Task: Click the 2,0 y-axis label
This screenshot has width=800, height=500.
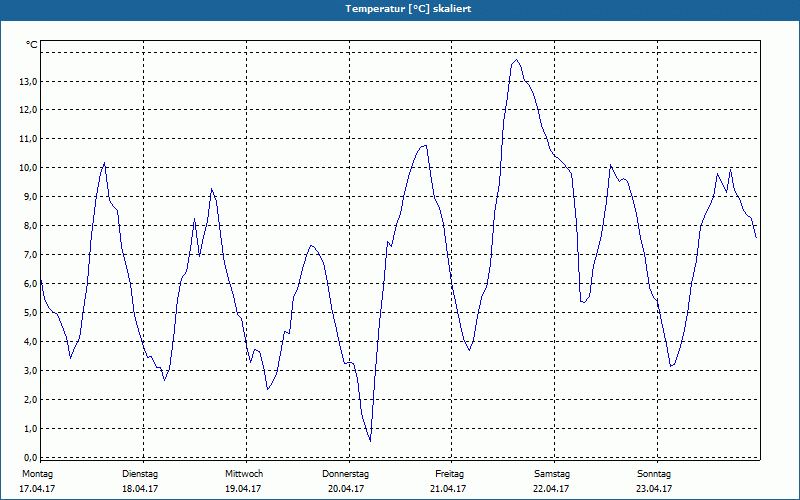Action: pyautogui.click(x=30, y=399)
